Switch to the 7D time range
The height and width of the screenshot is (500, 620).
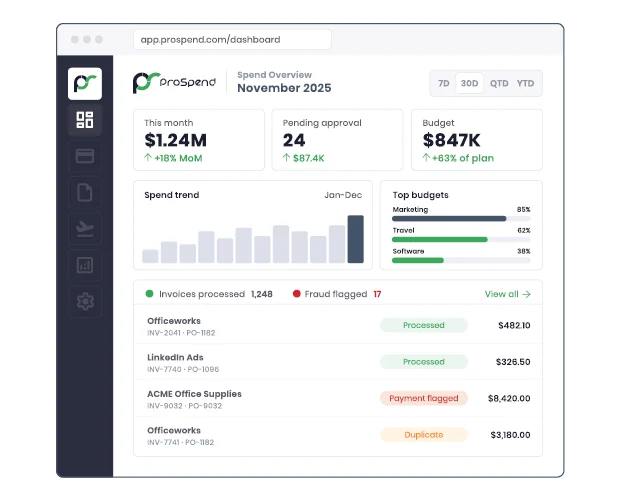[444, 83]
